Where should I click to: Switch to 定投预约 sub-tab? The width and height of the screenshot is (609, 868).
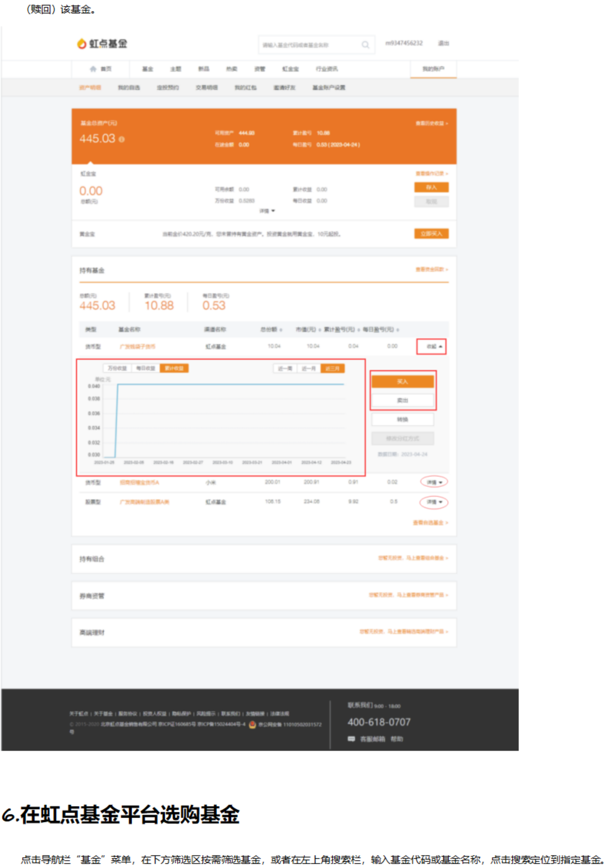tap(168, 87)
